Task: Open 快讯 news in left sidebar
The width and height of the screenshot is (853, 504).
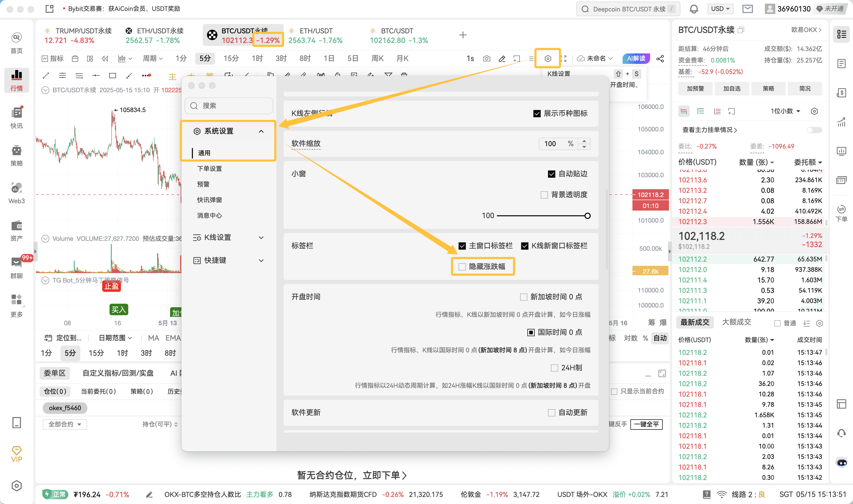Action: [x=16, y=118]
